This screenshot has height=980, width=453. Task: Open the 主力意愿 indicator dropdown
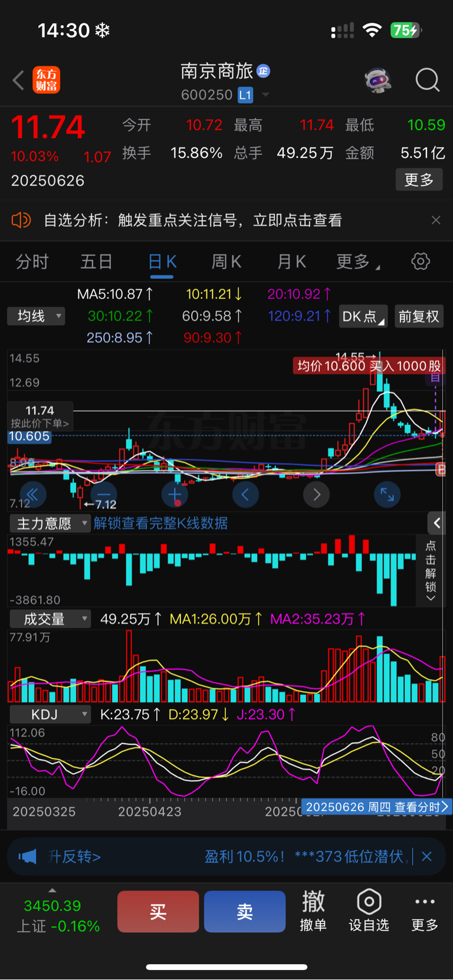click(50, 523)
